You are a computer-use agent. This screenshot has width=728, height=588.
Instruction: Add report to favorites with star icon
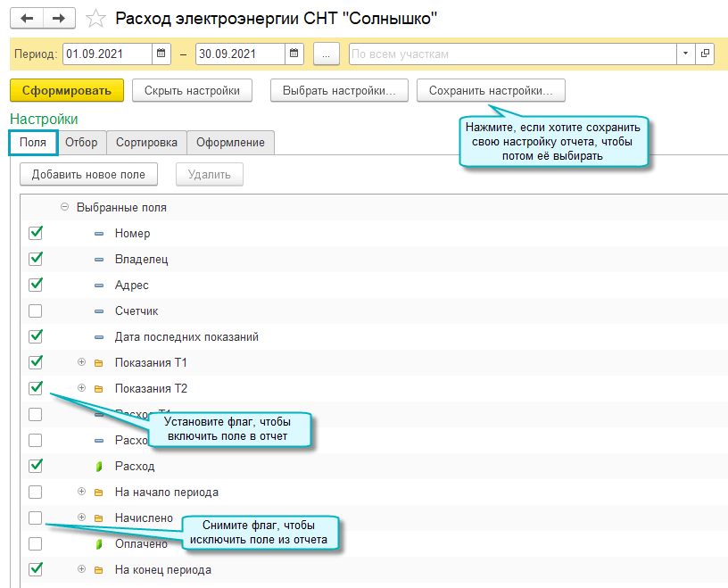coord(96,19)
